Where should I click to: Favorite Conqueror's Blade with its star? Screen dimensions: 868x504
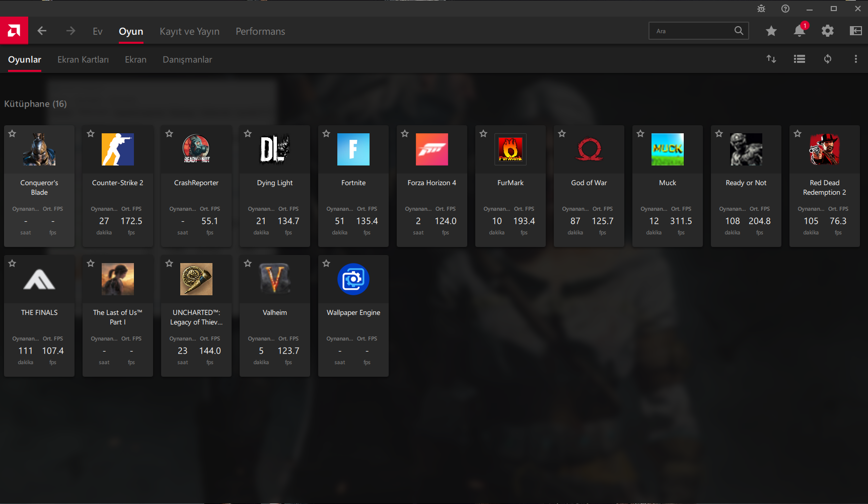point(12,133)
